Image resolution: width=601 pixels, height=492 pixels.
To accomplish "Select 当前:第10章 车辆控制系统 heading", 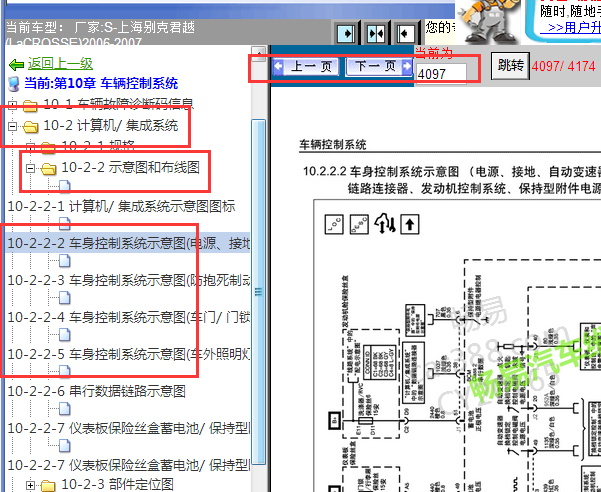I will (x=101, y=83).
